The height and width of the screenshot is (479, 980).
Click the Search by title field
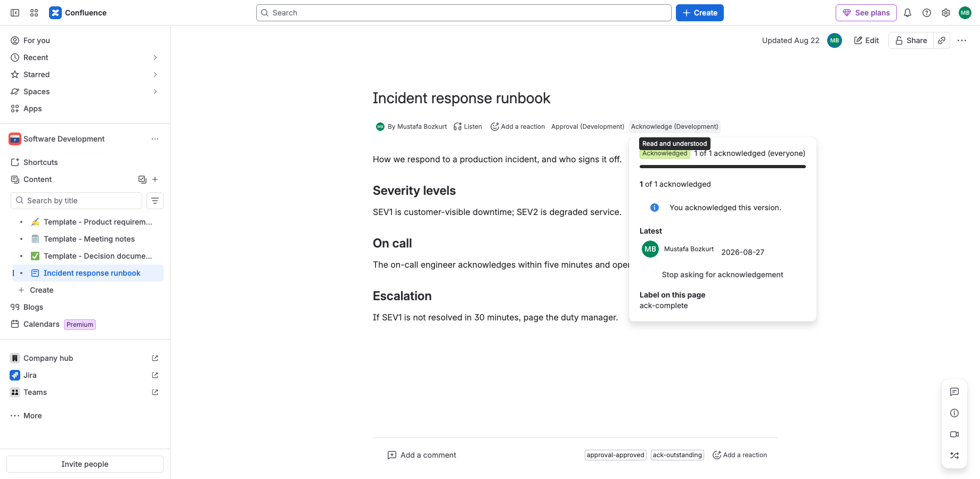76,201
